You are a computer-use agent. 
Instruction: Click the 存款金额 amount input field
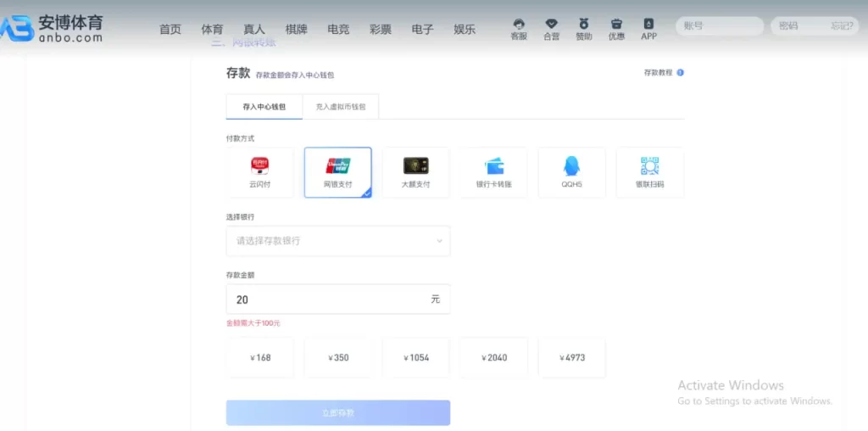coord(326,299)
